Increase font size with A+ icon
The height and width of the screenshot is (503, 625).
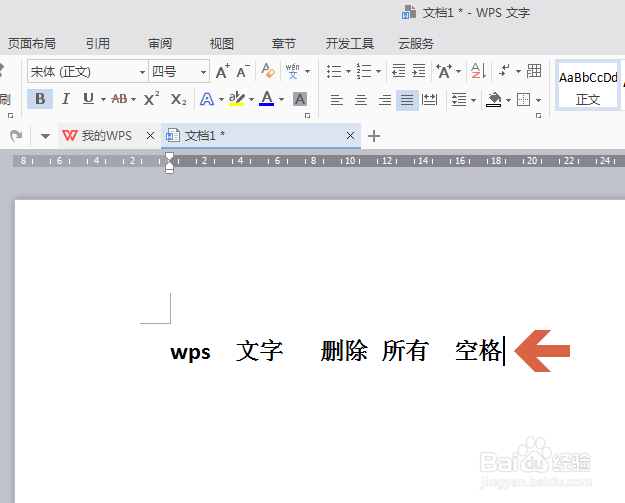coord(222,72)
